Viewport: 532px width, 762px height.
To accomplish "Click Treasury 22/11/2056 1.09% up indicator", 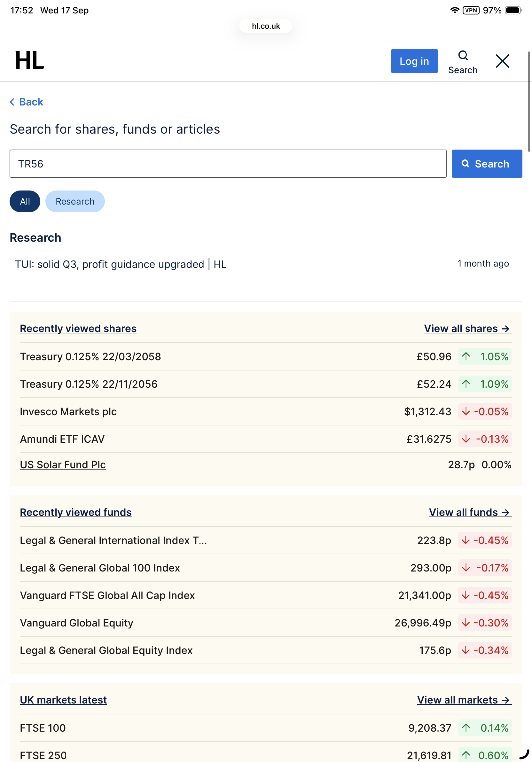I will [x=485, y=384].
